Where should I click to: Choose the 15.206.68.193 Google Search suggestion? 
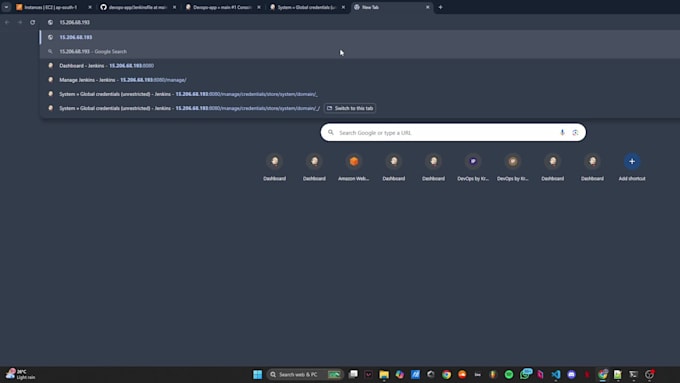click(x=360, y=51)
